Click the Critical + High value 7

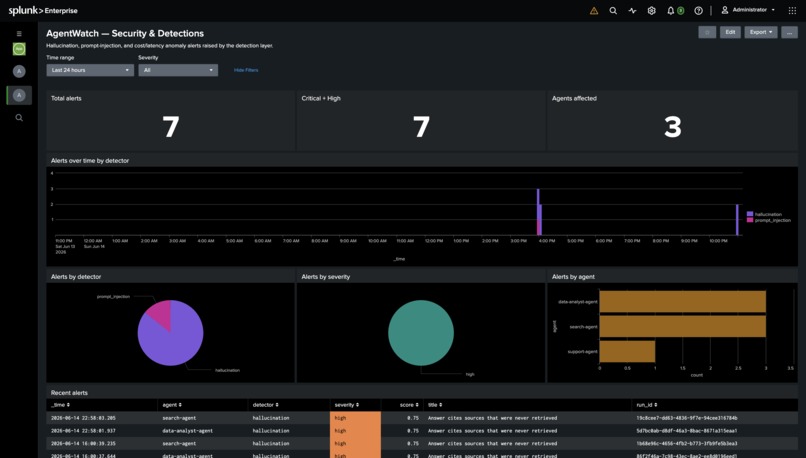[x=421, y=126]
